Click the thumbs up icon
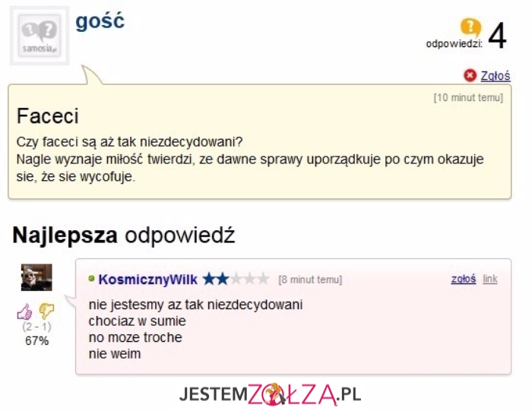The image size is (532, 411). [x=25, y=311]
